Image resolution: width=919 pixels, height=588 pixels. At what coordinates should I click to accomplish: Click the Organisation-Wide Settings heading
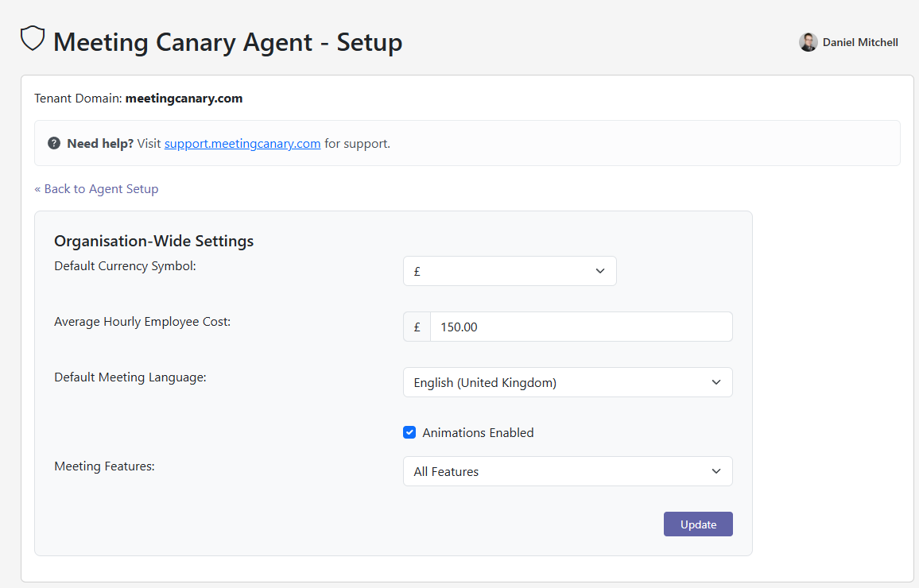[153, 241]
